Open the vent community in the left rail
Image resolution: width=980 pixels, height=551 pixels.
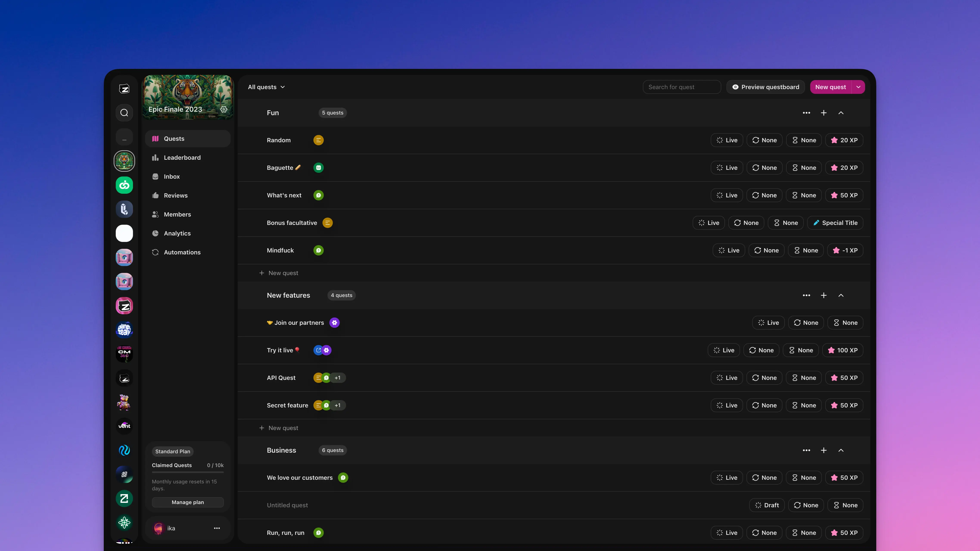pos(124,426)
